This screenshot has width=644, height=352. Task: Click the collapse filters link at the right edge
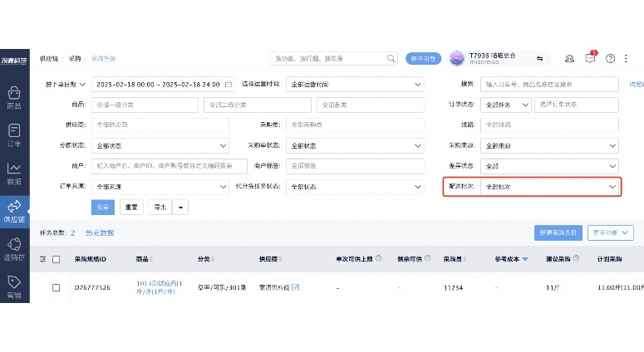pos(637,84)
